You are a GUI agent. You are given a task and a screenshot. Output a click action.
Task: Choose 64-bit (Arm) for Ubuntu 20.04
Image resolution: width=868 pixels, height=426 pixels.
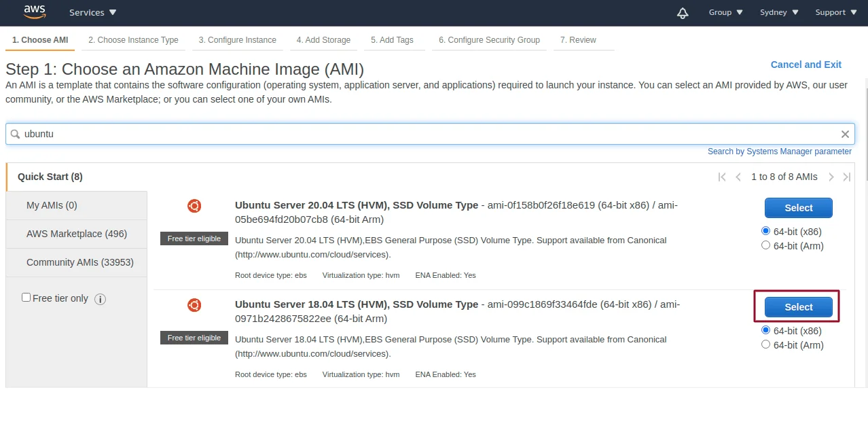pos(766,245)
